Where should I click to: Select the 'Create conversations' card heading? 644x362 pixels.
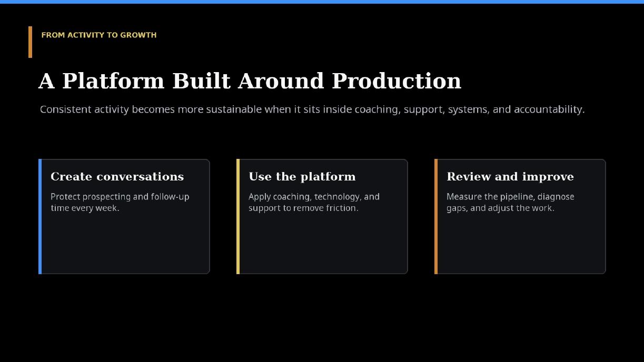117,177
